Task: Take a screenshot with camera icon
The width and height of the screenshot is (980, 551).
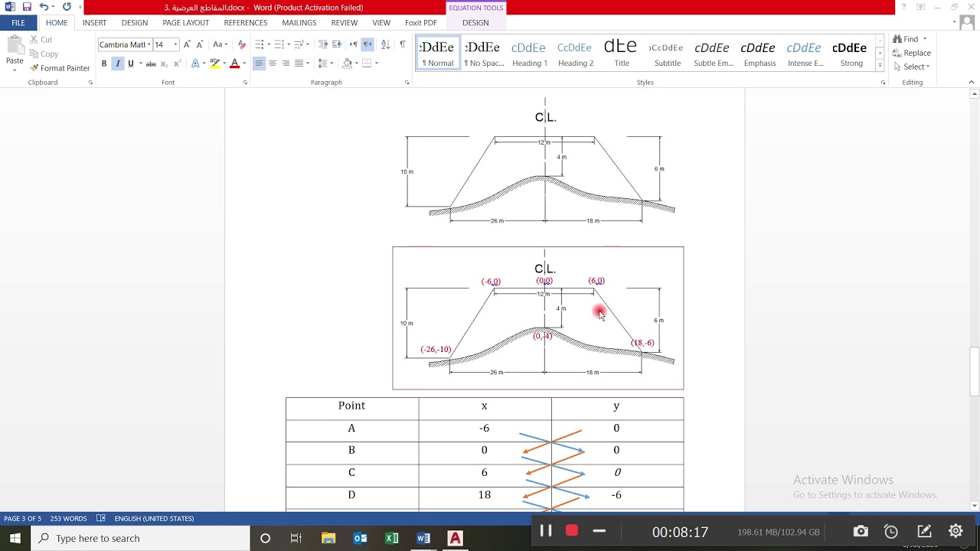Action: [861, 531]
